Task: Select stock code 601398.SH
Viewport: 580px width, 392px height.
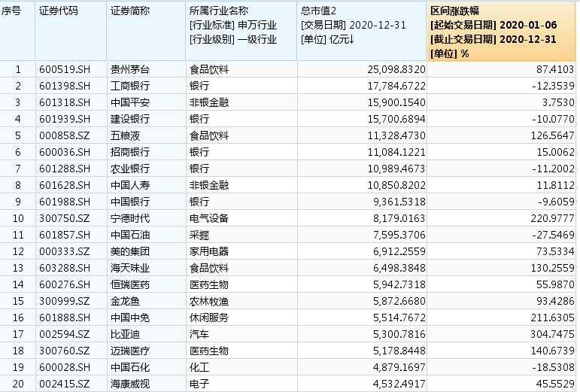Action: point(65,87)
